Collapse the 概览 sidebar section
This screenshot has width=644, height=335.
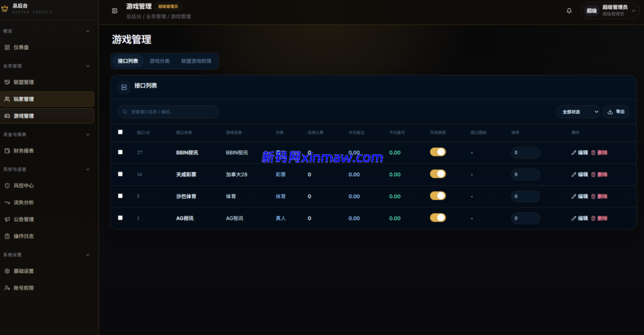[87, 31]
